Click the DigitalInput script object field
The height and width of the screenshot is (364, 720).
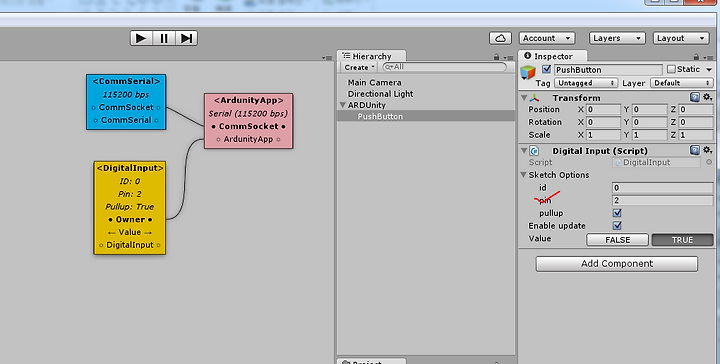tap(657, 162)
